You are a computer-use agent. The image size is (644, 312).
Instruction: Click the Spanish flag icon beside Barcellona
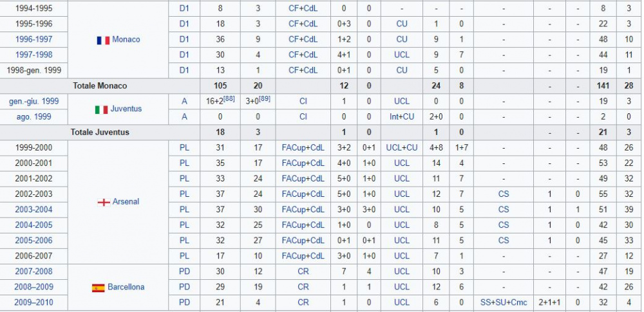pos(98,288)
